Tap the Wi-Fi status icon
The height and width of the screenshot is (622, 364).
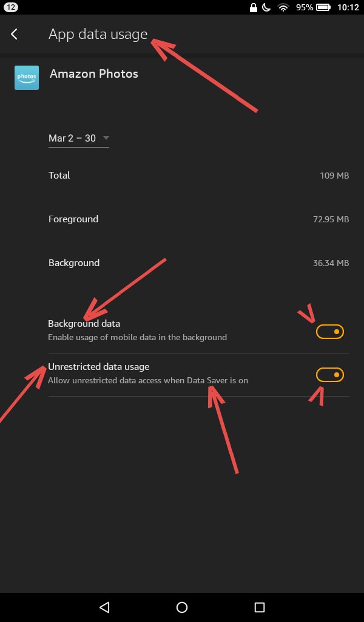tap(283, 7)
